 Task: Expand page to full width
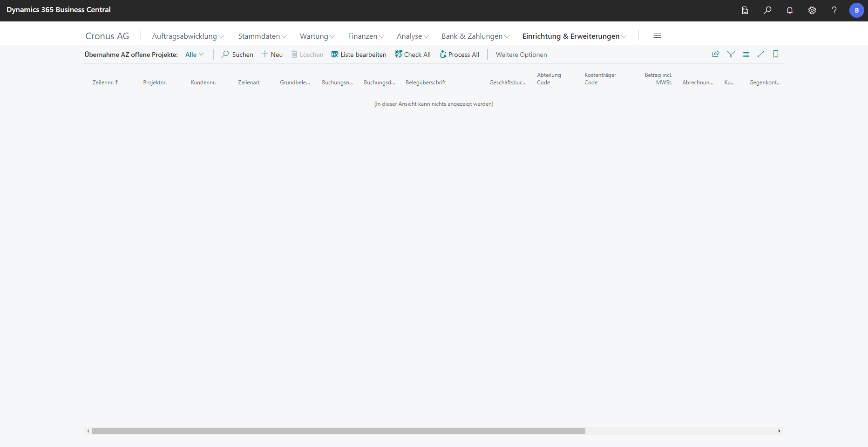coord(761,55)
